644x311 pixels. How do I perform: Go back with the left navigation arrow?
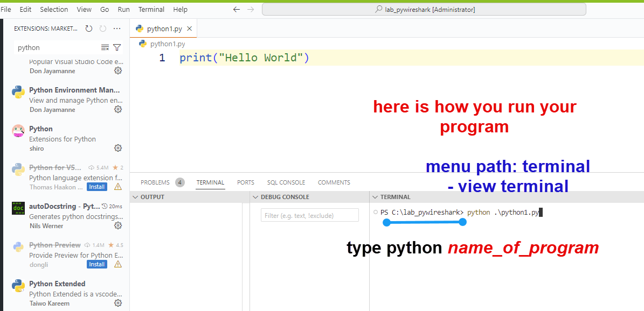(236, 10)
